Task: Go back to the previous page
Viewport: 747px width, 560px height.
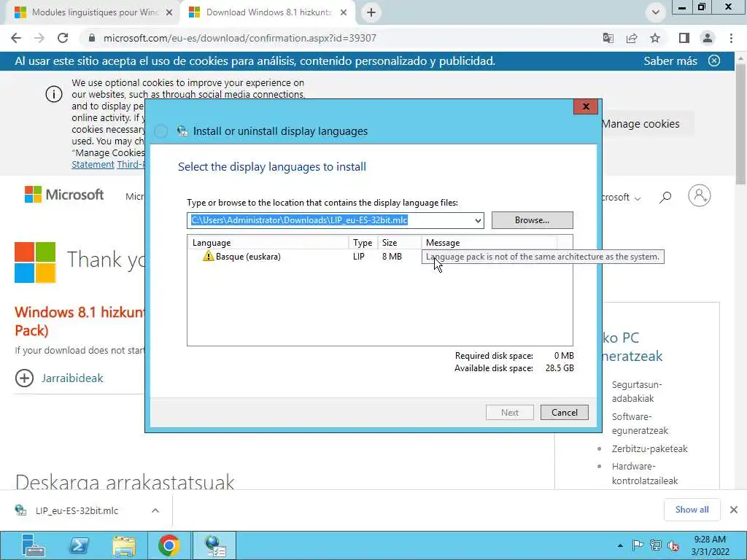Action: click(x=16, y=38)
